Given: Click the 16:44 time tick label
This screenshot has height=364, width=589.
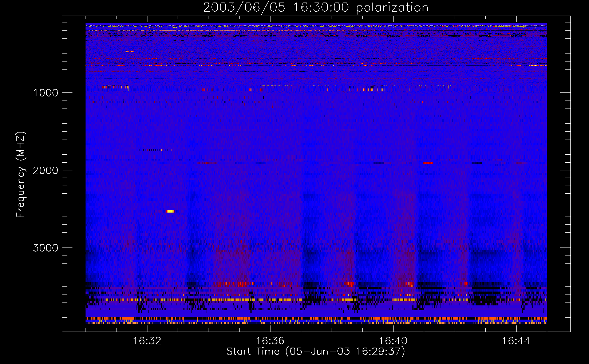Looking at the screenshot, I should pyautogui.click(x=516, y=341).
